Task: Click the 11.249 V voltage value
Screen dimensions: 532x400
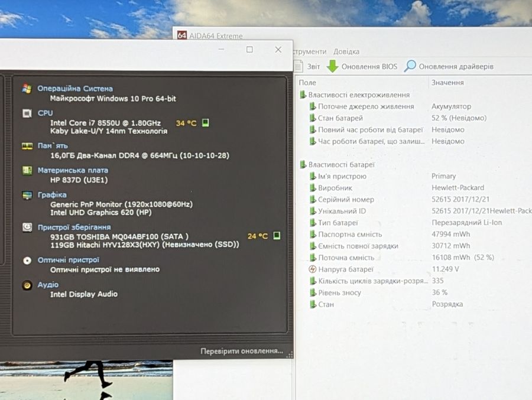Action: (x=445, y=269)
